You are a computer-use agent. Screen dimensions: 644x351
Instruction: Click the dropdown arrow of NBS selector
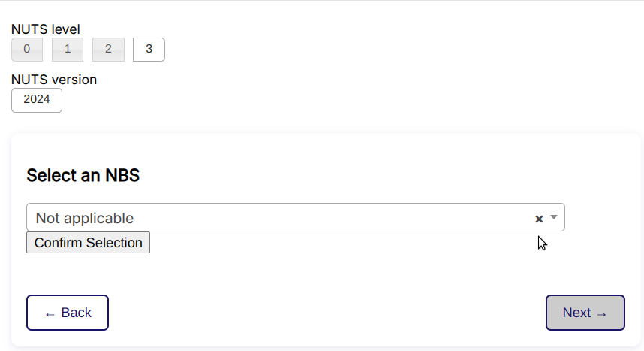pyautogui.click(x=554, y=217)
